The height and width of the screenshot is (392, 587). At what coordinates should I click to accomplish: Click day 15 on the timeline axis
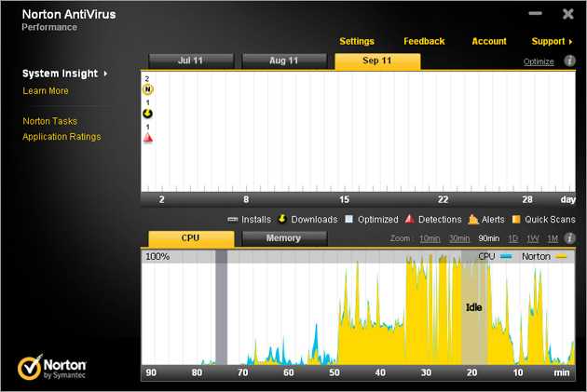coord(345,200)
